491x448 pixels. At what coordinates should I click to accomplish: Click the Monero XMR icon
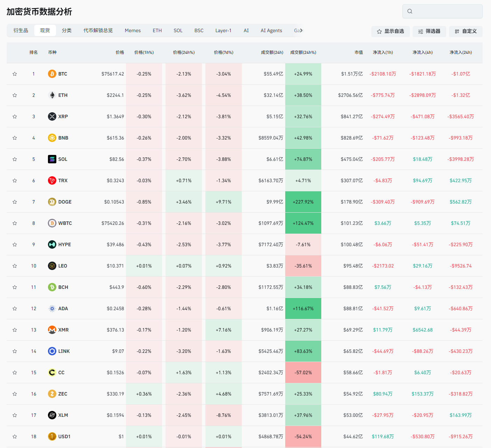pos(52,330)
